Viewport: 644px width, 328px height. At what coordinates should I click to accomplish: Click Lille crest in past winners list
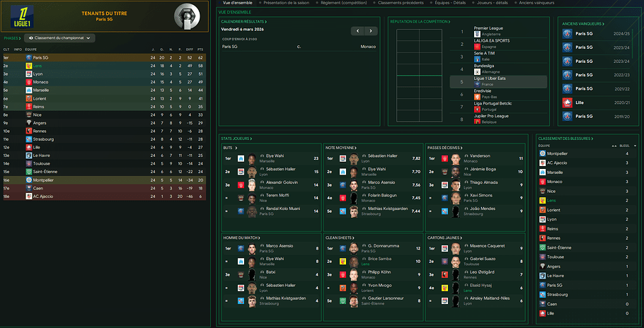(567, 103)
